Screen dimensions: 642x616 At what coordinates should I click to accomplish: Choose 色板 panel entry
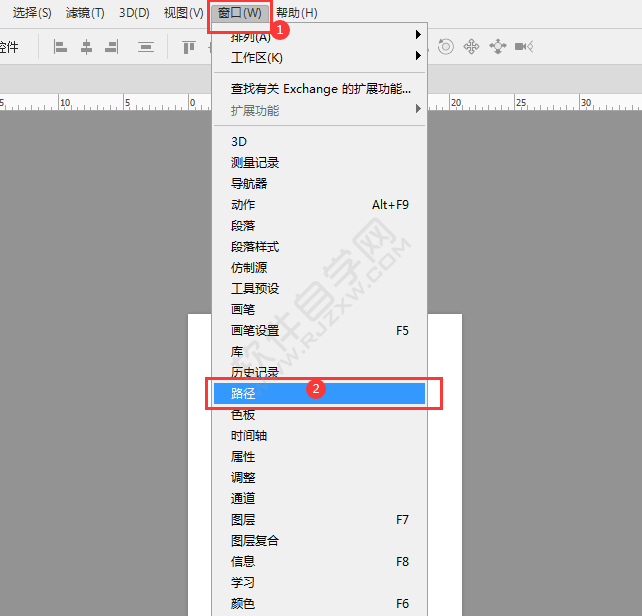coord(319,415)
